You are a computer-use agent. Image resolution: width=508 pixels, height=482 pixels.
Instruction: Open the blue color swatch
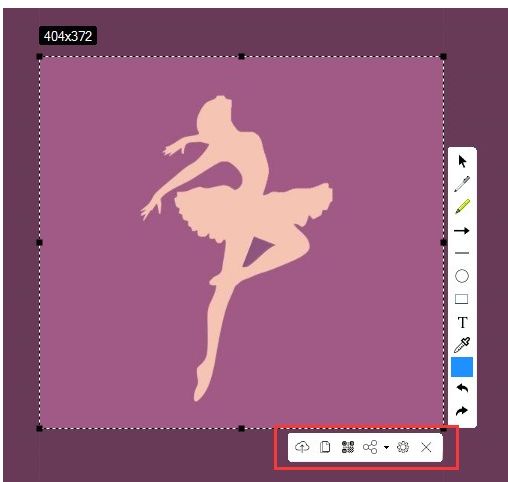coord(462,367)
